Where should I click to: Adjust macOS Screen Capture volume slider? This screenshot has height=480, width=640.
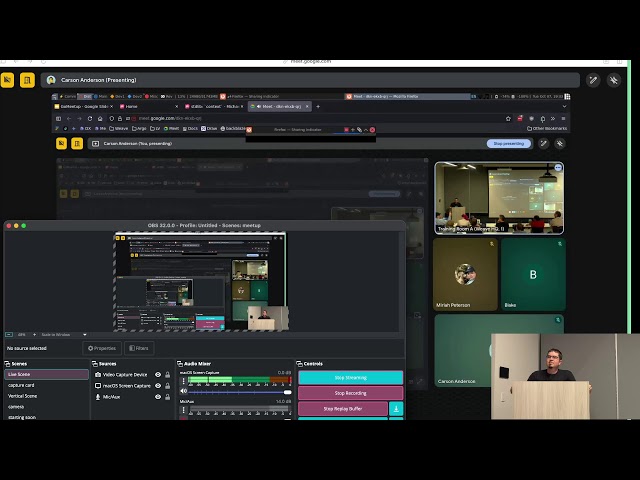click(240, 392)
